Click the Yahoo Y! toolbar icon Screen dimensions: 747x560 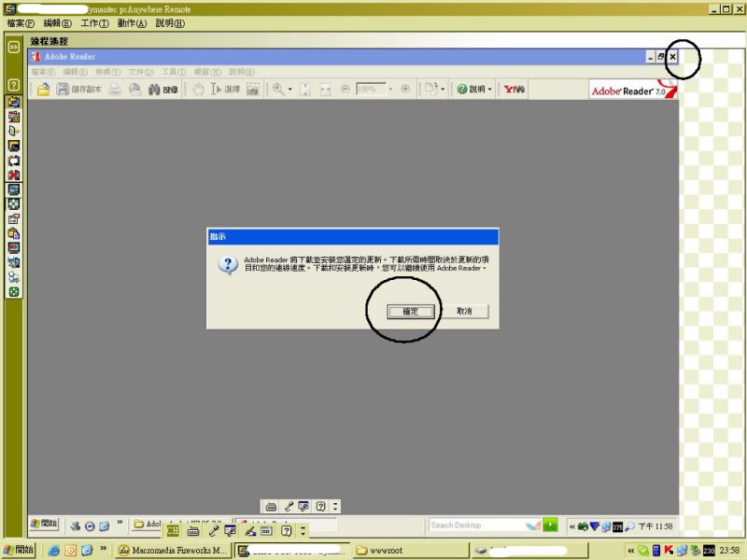[x=514, y=89]
